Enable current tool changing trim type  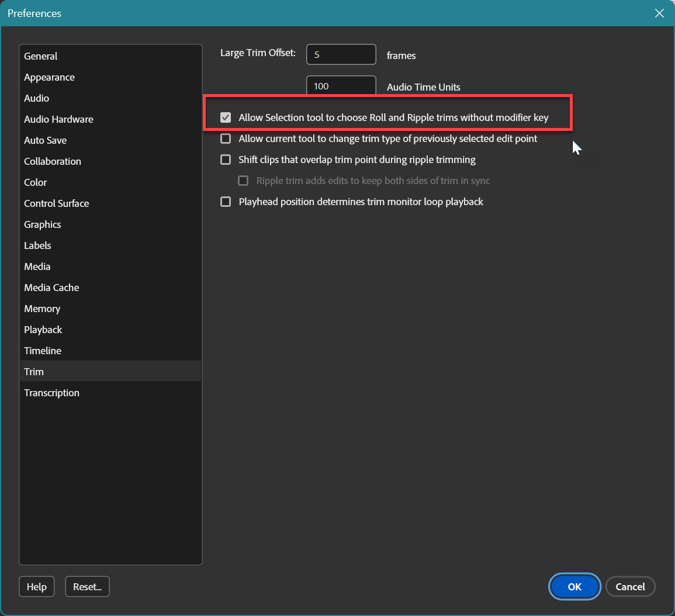click(x=226, y=139)
